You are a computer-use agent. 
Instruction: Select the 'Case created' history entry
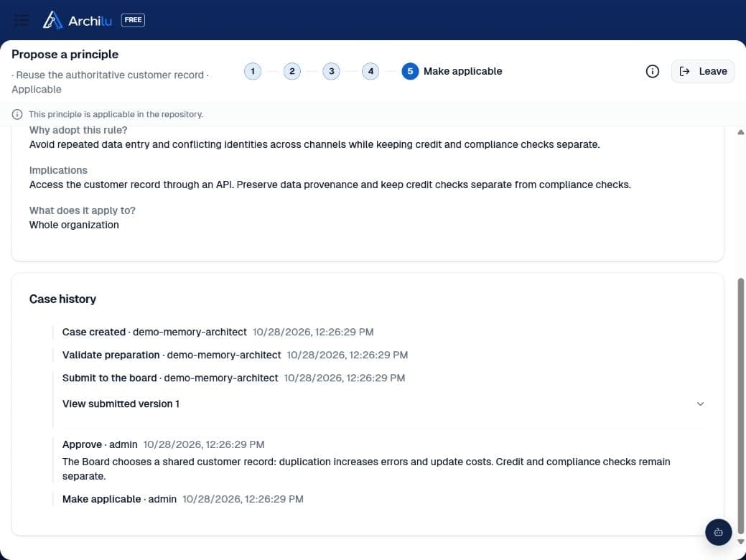coord(218,332)
